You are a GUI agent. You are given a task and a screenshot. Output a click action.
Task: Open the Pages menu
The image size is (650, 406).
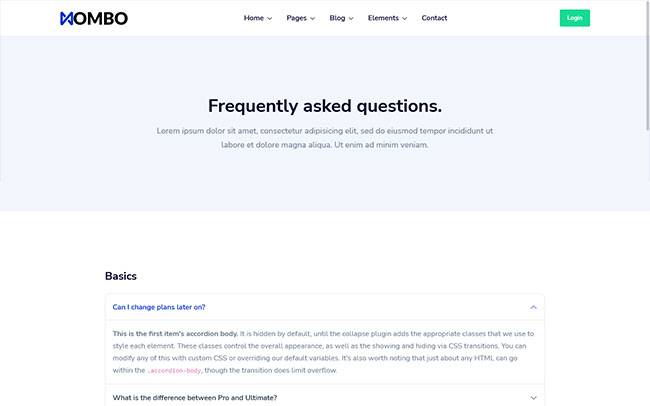pyautogui.click(x=296, y=18)
